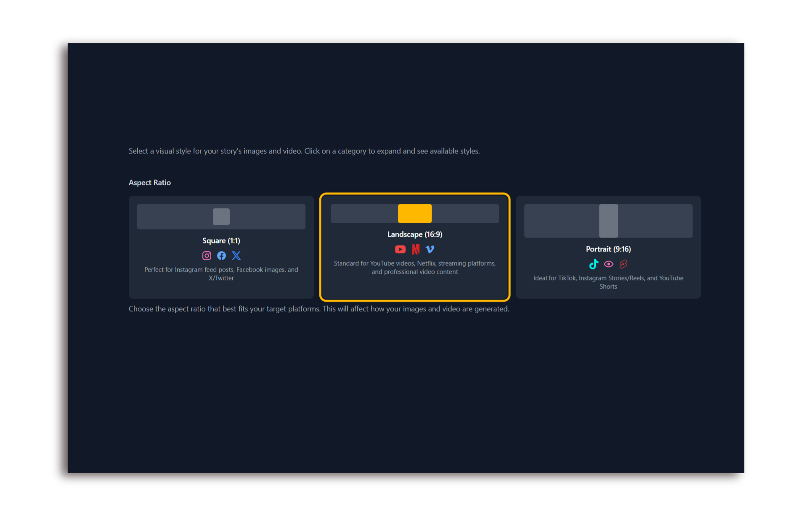Select the Landscape (16:9) title text
Image resolution: width=812 pixels, height=516 pixels.
[414, 234]
